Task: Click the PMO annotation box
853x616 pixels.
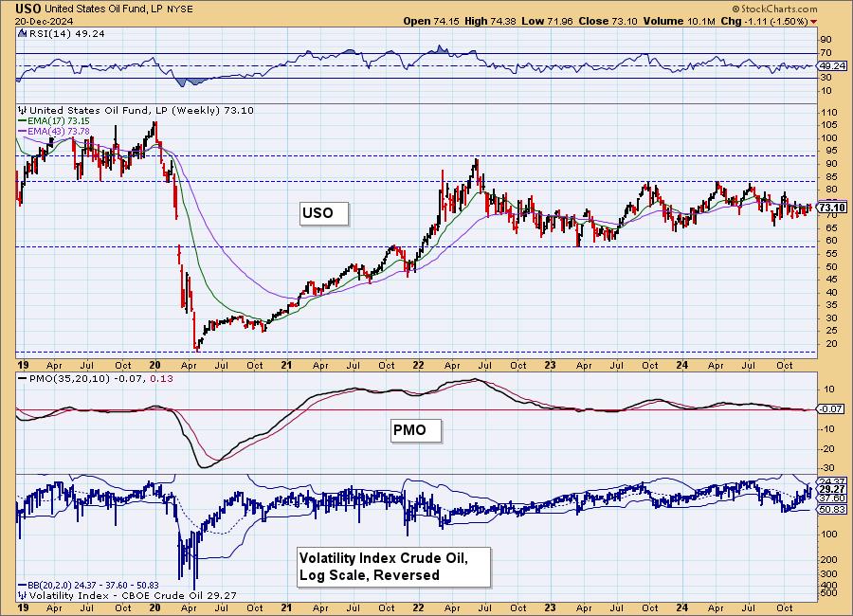Action: [416, 430]
